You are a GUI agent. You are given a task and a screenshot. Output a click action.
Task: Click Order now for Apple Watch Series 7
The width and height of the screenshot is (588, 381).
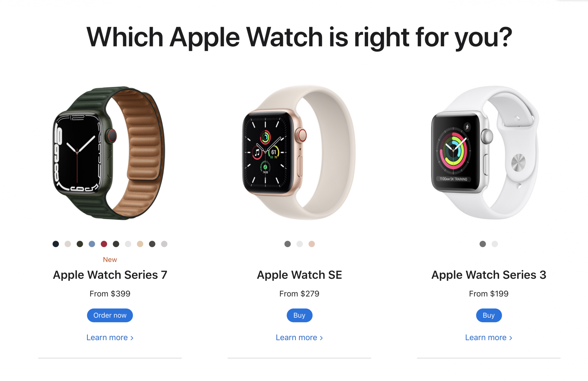[110, 315]
